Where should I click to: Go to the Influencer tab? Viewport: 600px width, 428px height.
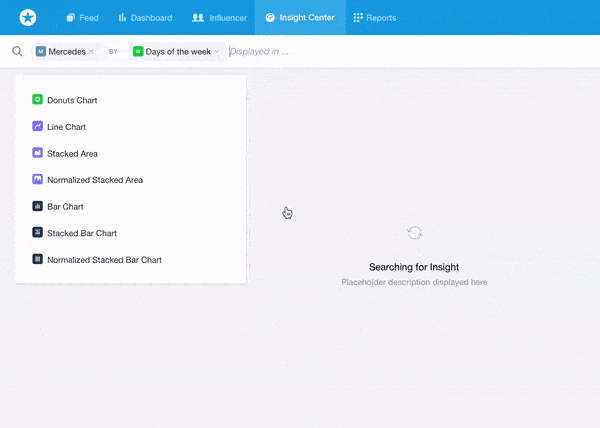(219, 18)
